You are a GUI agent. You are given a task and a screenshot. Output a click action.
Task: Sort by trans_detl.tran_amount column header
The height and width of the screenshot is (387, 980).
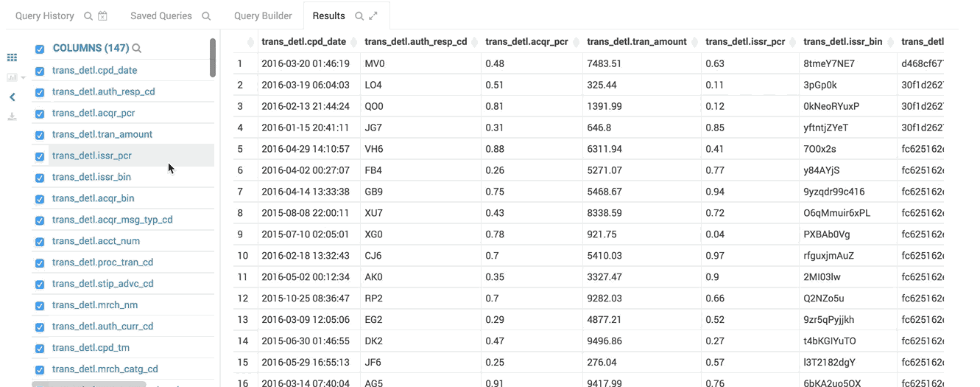click(x=636, y=42)
